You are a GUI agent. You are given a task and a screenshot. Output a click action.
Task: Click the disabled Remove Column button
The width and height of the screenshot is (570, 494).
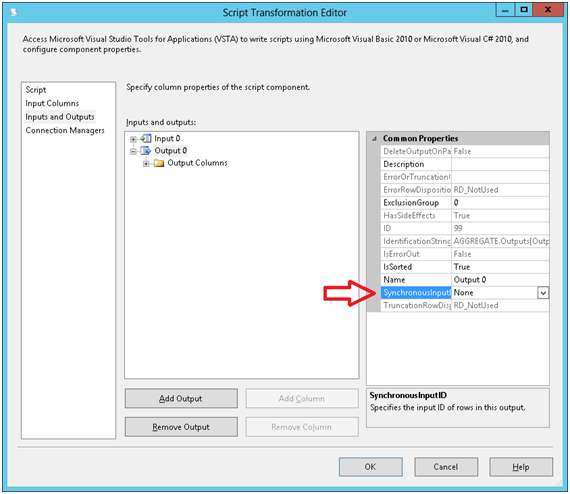coord(302,427)
